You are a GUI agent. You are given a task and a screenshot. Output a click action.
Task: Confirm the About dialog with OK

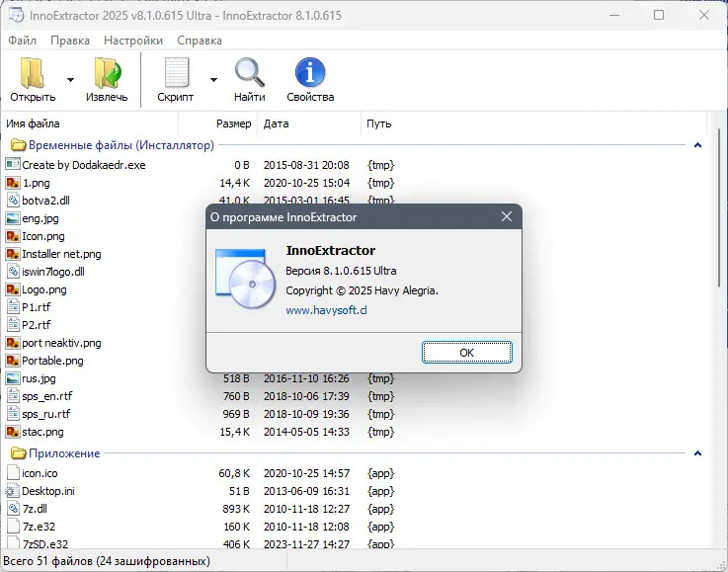click(466, 353)
